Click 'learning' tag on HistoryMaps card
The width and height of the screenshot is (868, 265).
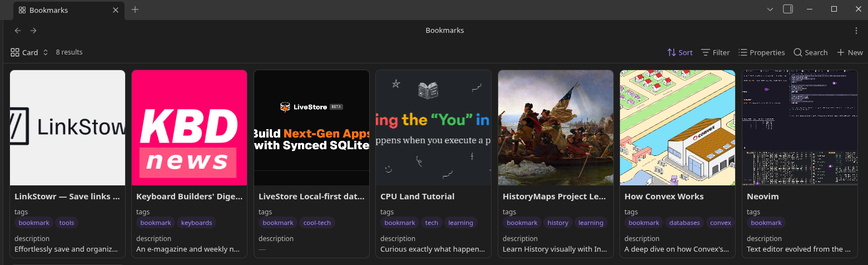(x=591, y=223)
